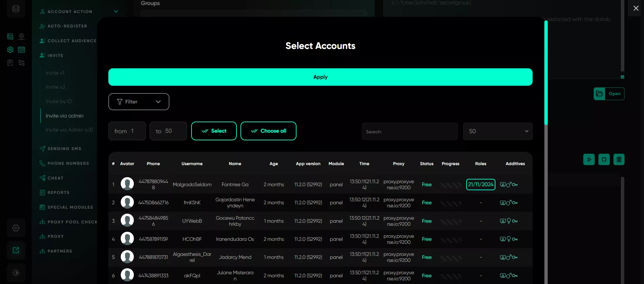This screenshot has width=644, height=284.
Task: Expand the Account Action chevron
Action: 116,11
